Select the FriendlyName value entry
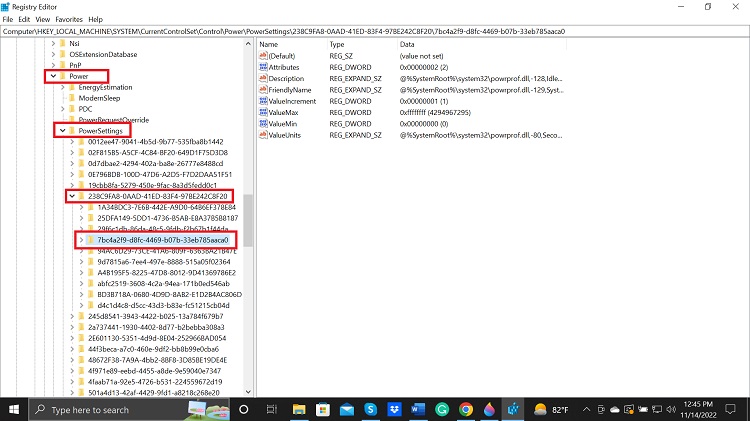750x421 pixels. click(288, 89)
